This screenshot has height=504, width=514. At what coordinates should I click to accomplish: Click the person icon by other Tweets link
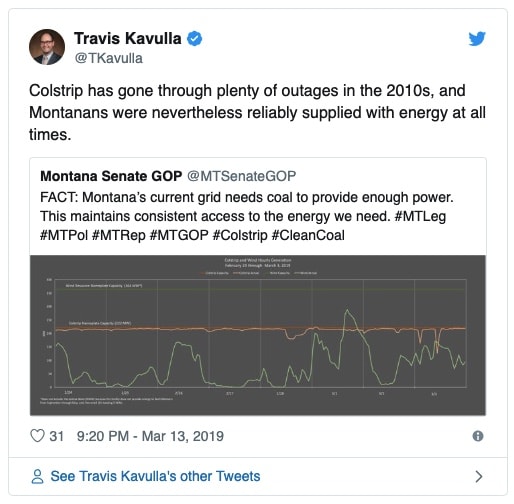point(37,476)
